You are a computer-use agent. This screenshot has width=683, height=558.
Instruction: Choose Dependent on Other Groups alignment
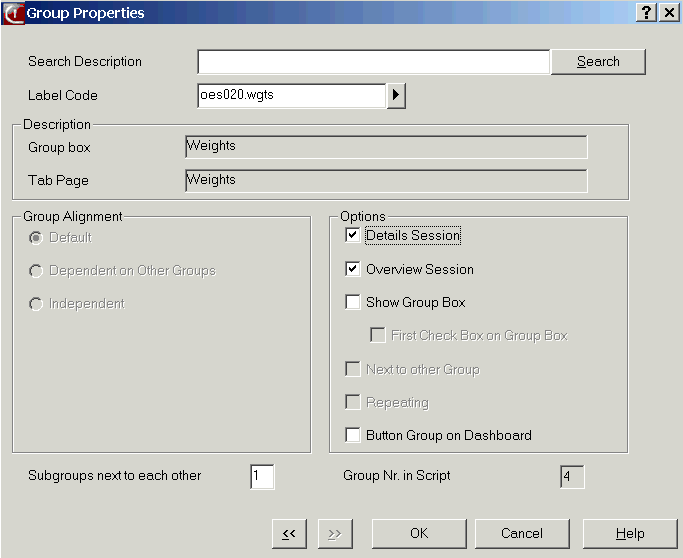tap(37, 271)
